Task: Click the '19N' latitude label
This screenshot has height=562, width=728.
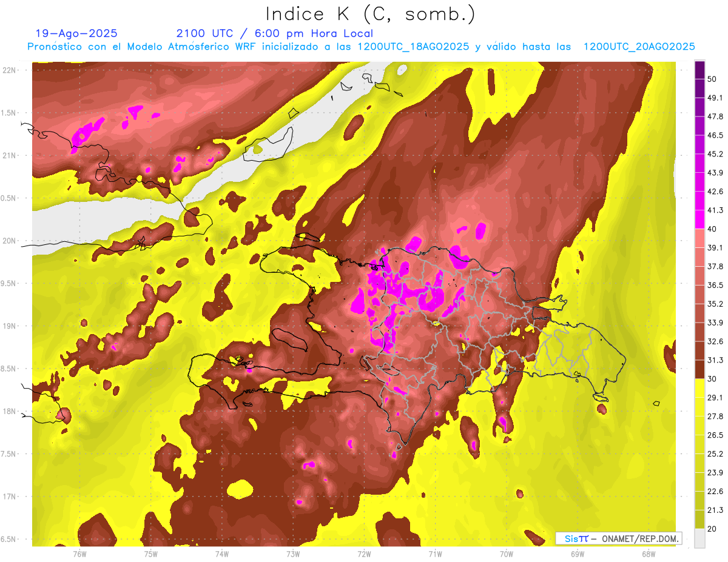Action: tap(10, 326)
